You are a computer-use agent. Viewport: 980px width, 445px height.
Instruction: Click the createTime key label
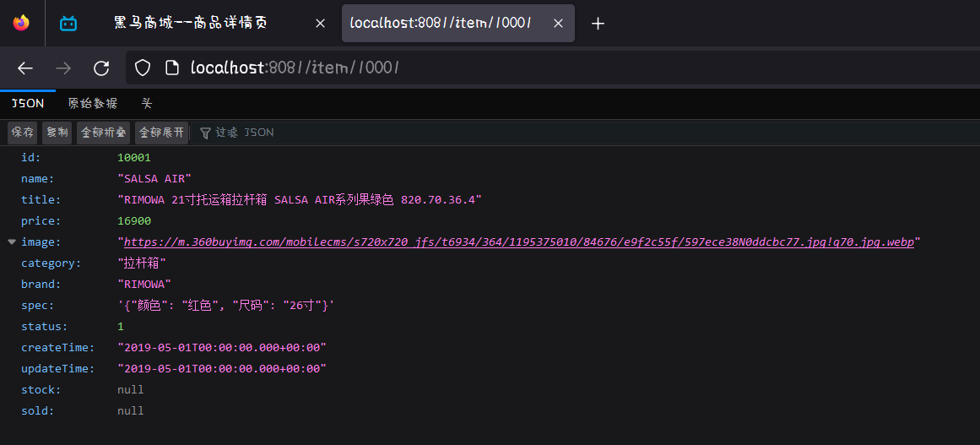[x=58, y=348]
